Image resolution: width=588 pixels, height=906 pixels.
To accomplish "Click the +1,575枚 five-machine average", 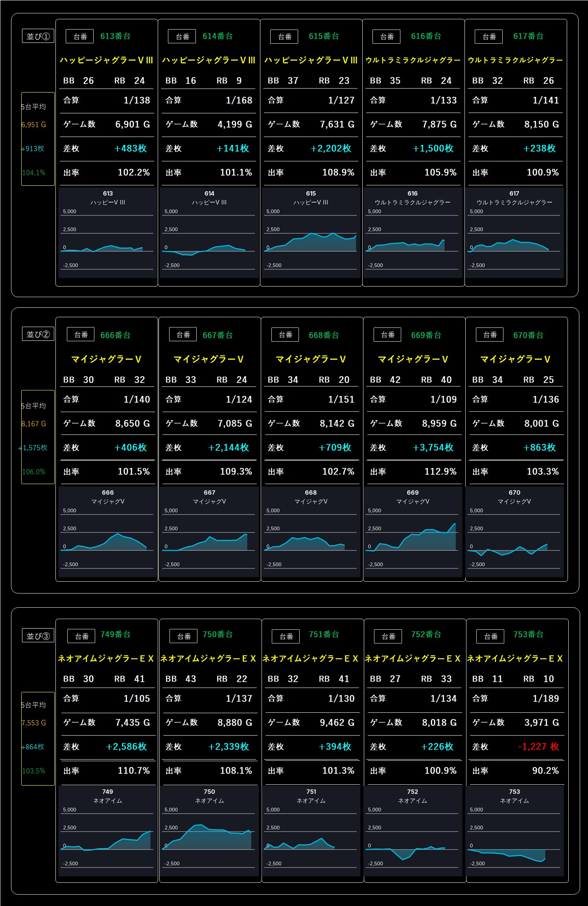I will point(33,448).
